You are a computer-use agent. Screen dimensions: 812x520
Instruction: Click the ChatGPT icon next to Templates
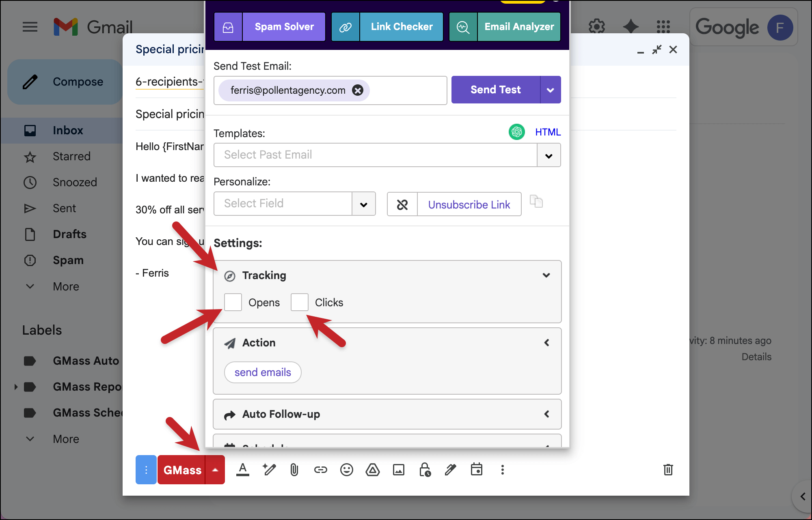click(x=516, y=132)
